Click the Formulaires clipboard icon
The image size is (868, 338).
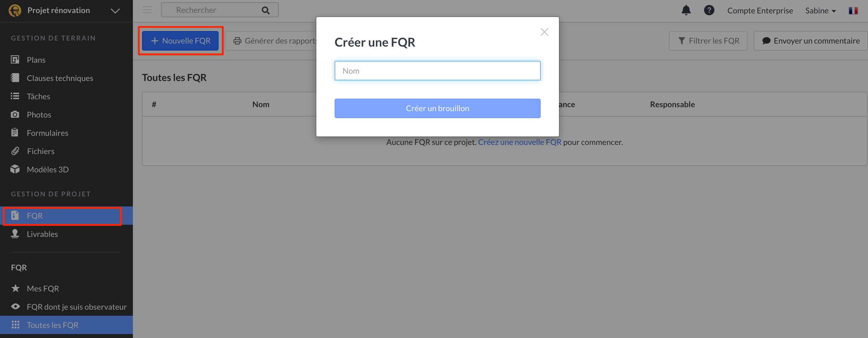point(15,132)
